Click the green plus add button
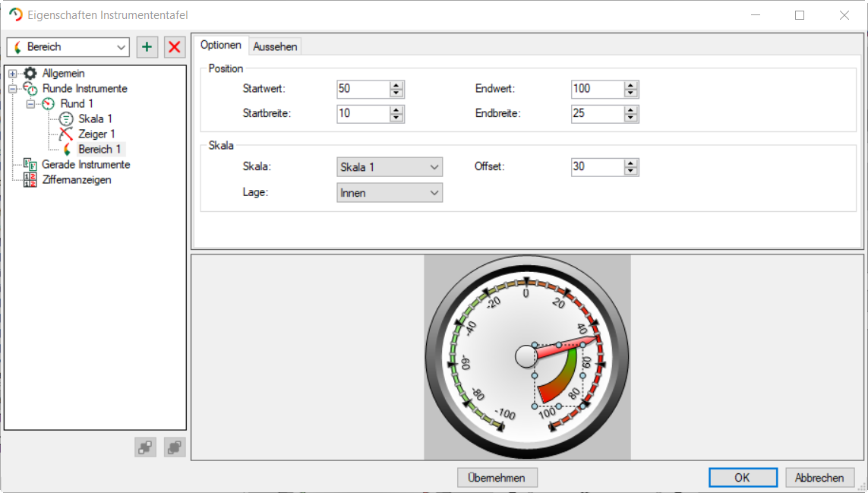 tap(147, 47)
